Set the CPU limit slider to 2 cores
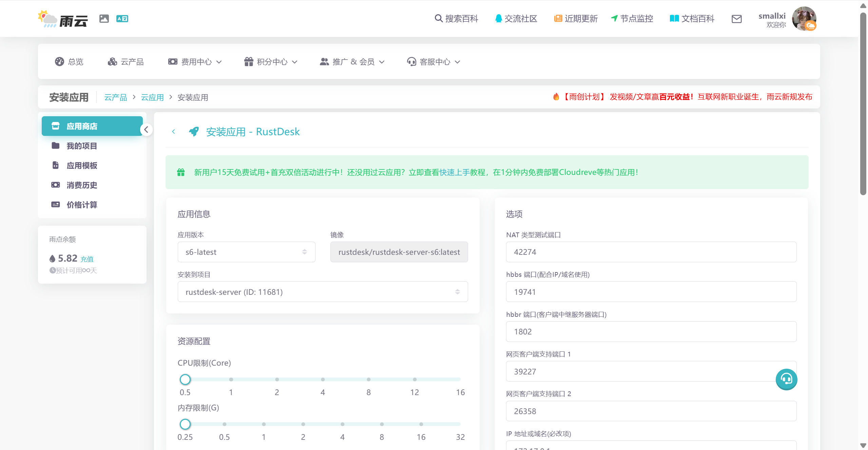The height and width of the screenshot is (450, 868). pos(277,380)
